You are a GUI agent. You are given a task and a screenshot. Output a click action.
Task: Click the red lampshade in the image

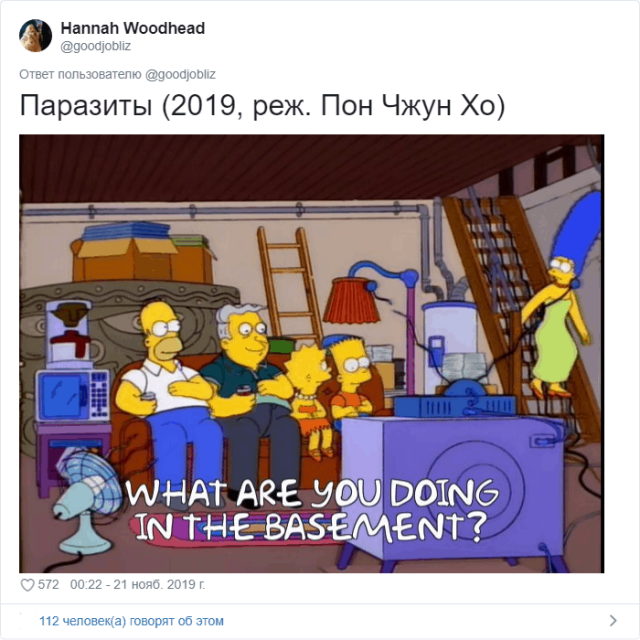pos(351,300)
